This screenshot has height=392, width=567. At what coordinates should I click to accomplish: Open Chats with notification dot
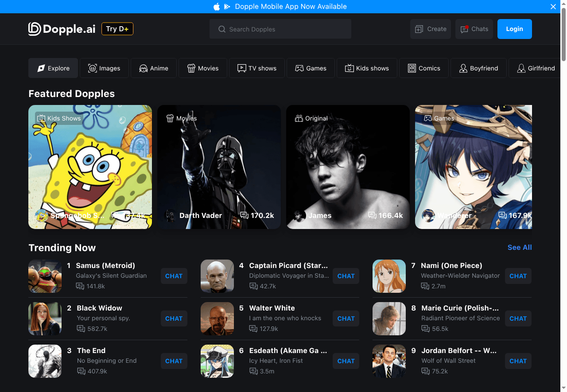pyautogui.click(x=474, y=29)
